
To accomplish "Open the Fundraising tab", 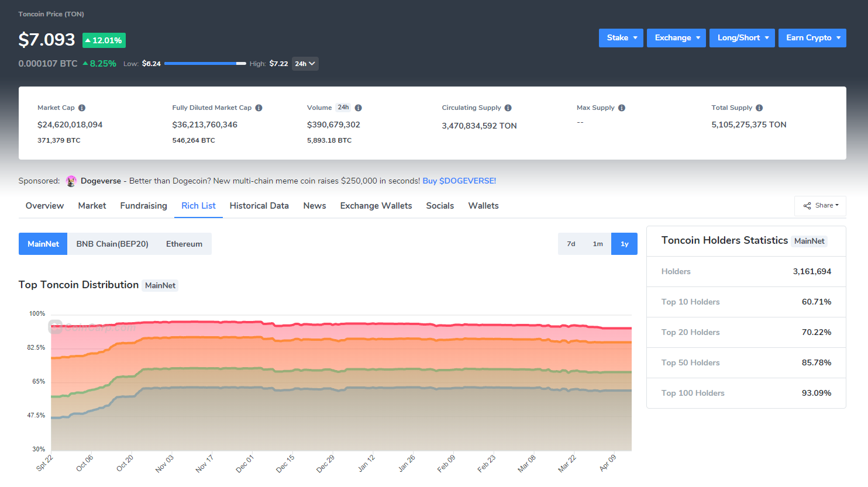I will tap(143, 206).
